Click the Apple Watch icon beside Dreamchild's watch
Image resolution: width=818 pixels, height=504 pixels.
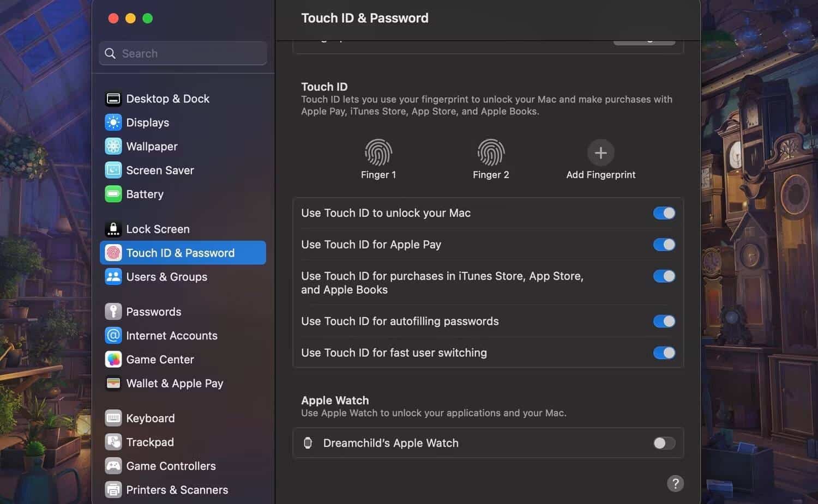click(308, 443)
